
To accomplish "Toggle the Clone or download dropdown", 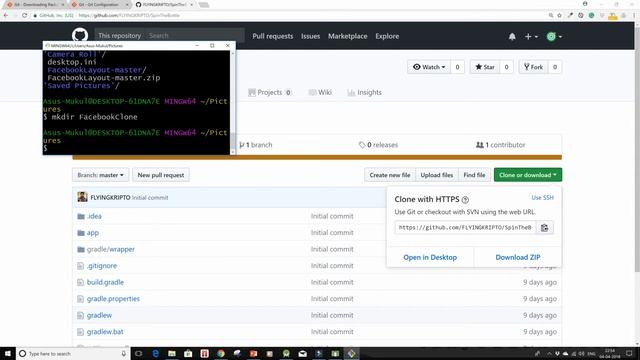I will pyautogui.click(x=528, y=175).
